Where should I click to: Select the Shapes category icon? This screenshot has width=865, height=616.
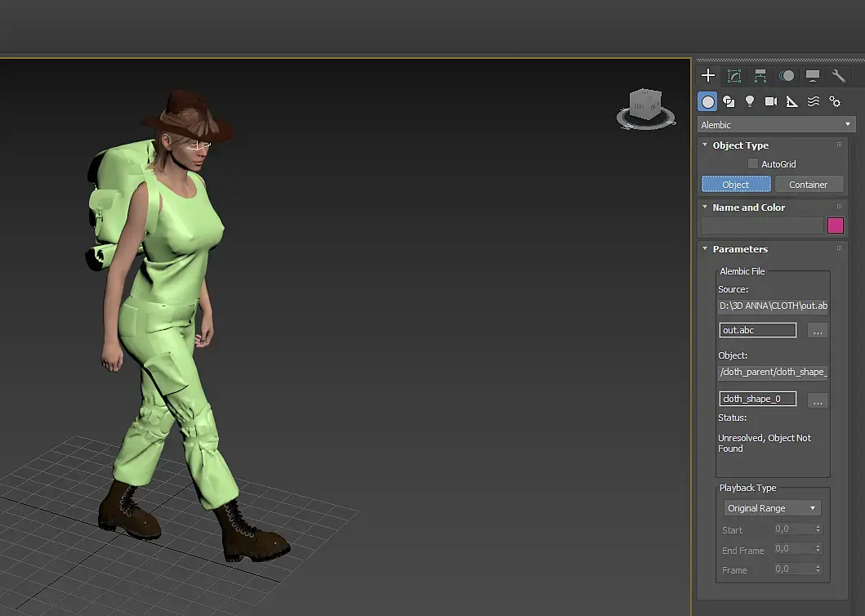729,101
